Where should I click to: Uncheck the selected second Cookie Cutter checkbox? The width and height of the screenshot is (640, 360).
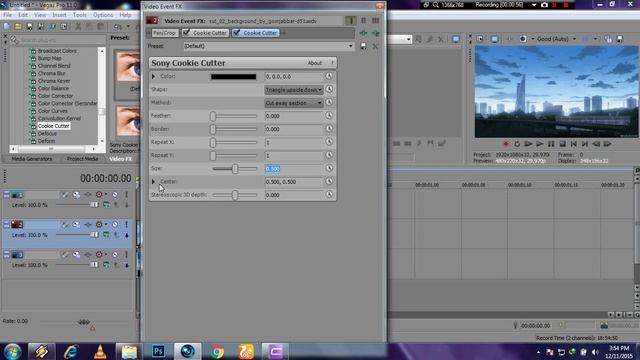point(236,33)
